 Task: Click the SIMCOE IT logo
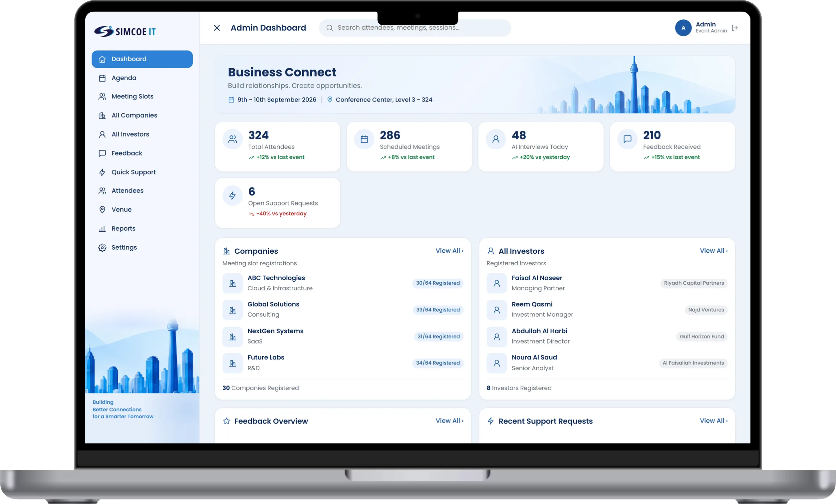(x=125, y=31)
